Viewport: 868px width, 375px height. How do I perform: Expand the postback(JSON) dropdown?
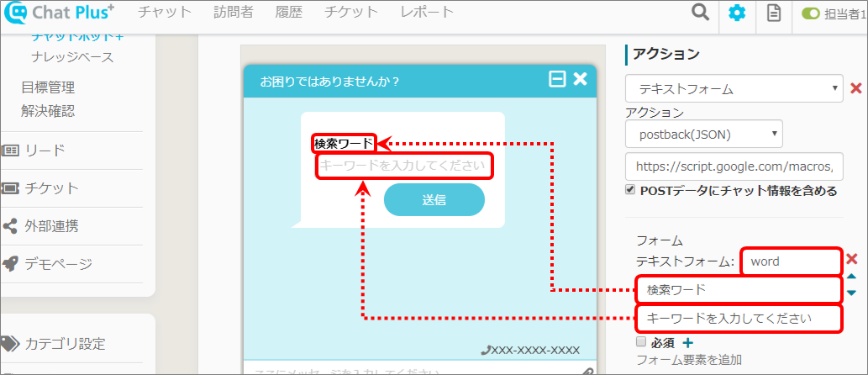point(703,134)
